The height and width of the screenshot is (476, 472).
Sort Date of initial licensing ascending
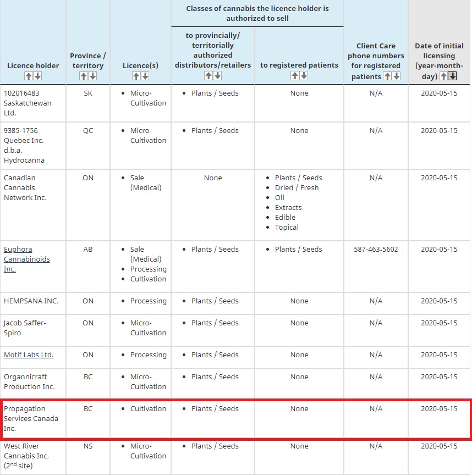[443, 76]
